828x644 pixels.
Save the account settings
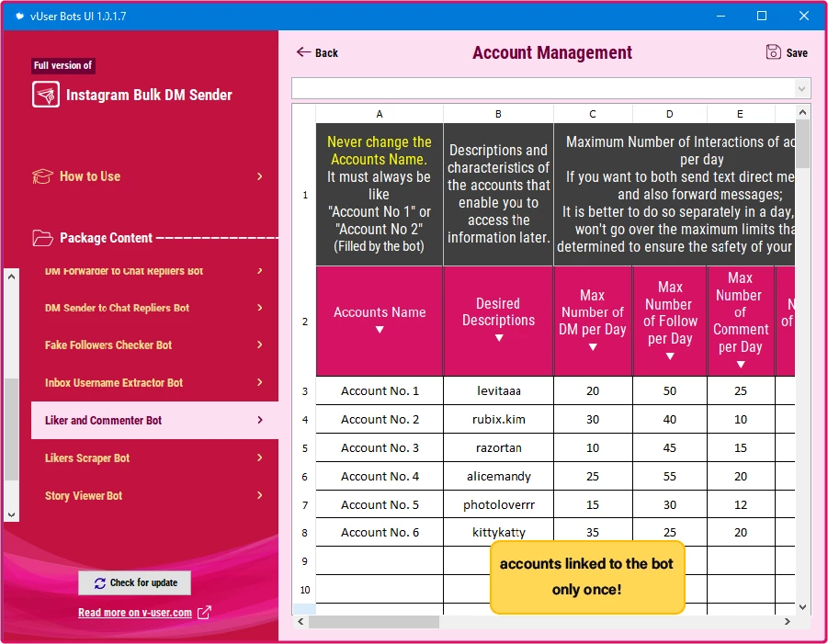787,52
